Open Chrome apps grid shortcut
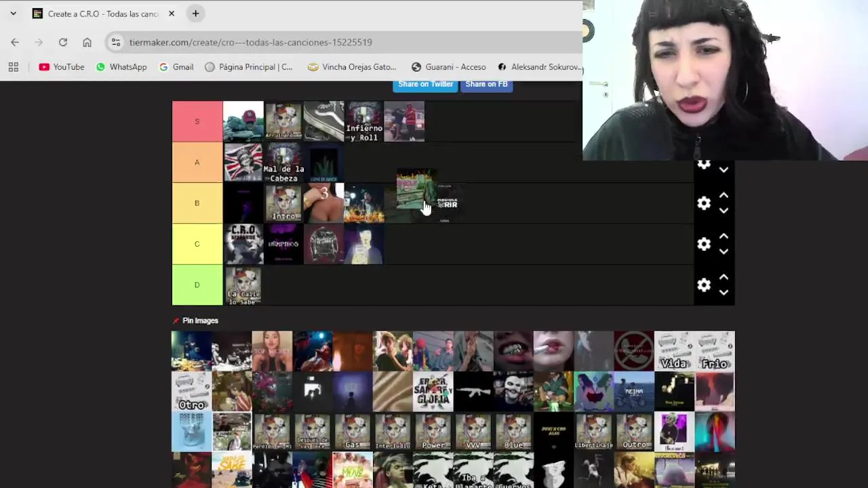This screenshot has width=868, height=488. pos(13,67)
